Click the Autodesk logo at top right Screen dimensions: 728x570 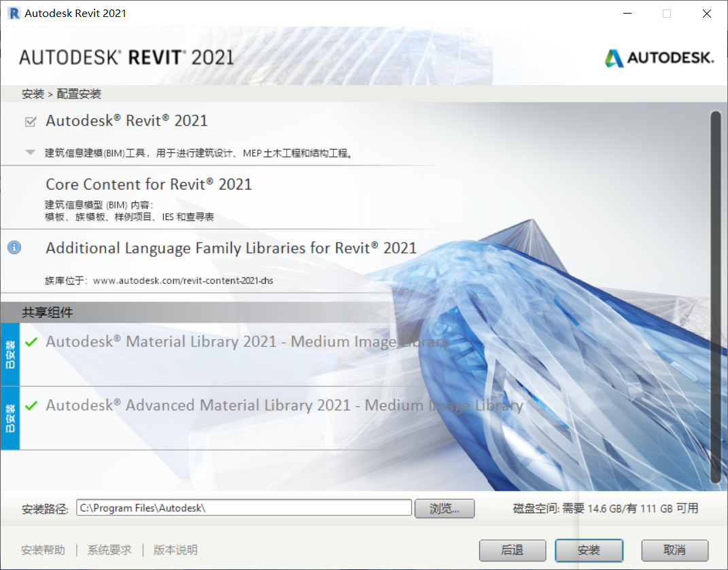coord(659,58)
